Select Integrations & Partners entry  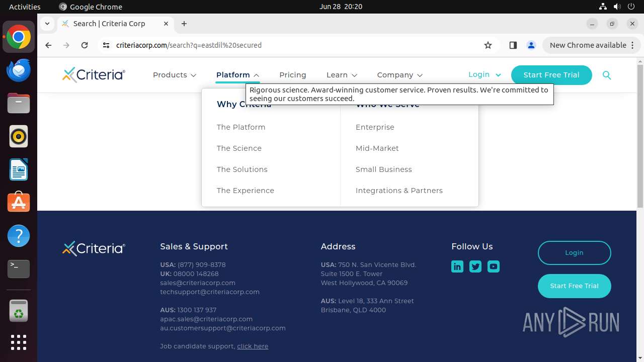pos(399,191)
